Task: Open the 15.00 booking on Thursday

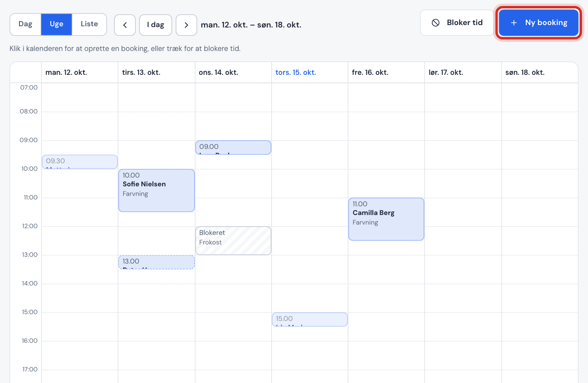Action: 310,320
